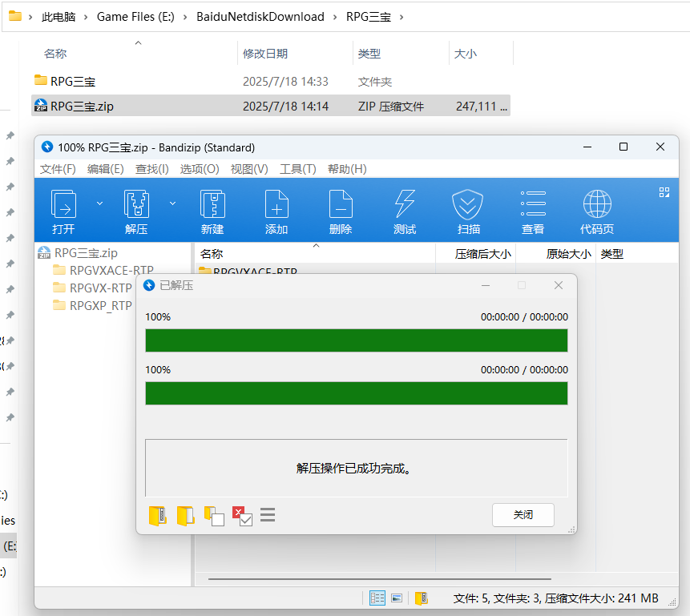Click the archive folder icon in the status bar
Viewport: 690px width, 616px height.
(x=421, y=598)
